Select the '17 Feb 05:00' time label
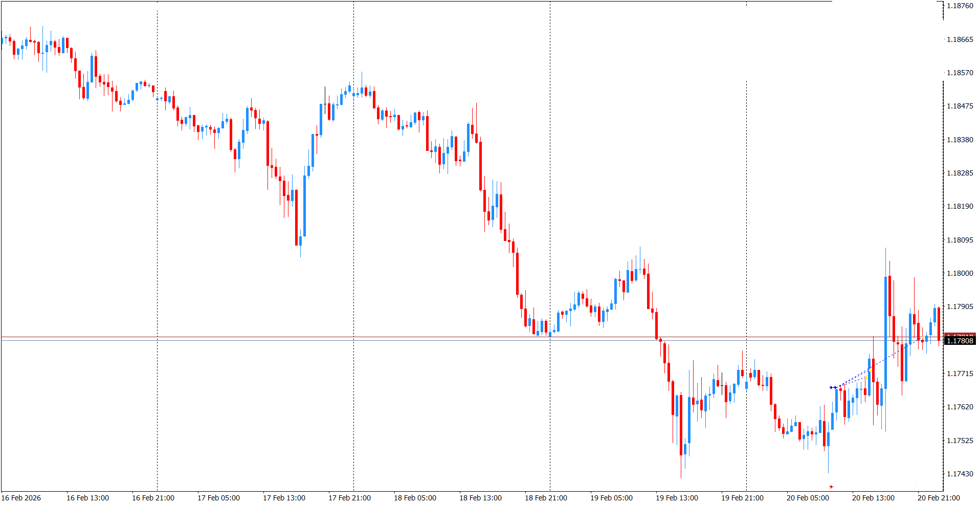980x505 pixels. tap(218, 498)
